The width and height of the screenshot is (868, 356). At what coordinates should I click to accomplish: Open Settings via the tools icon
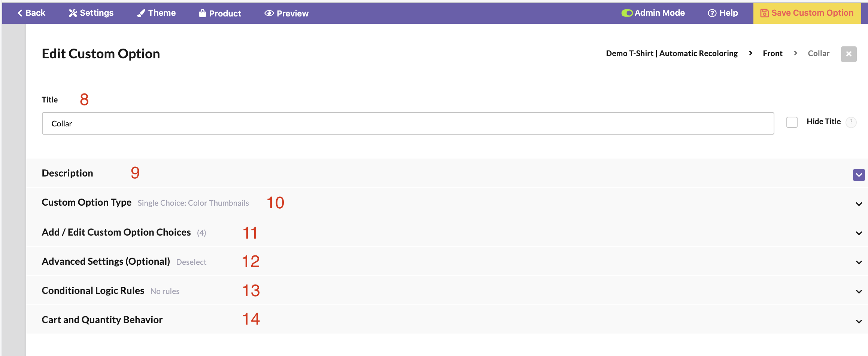pos(73,13)
